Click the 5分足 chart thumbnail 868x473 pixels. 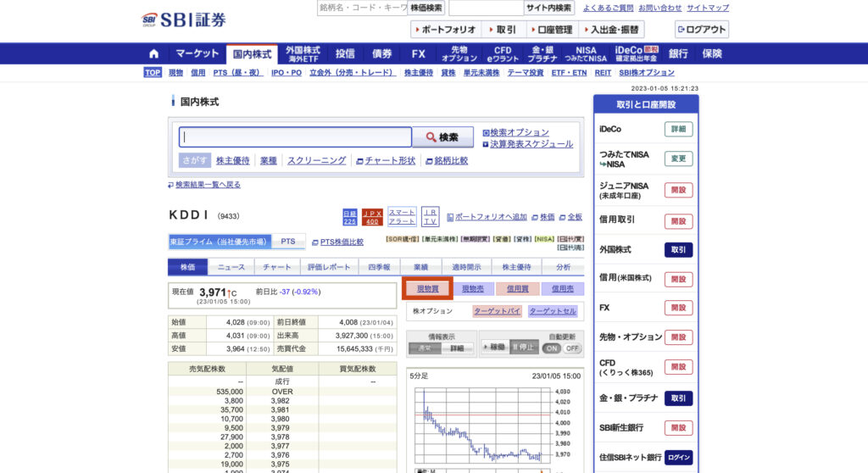(482, 426)
